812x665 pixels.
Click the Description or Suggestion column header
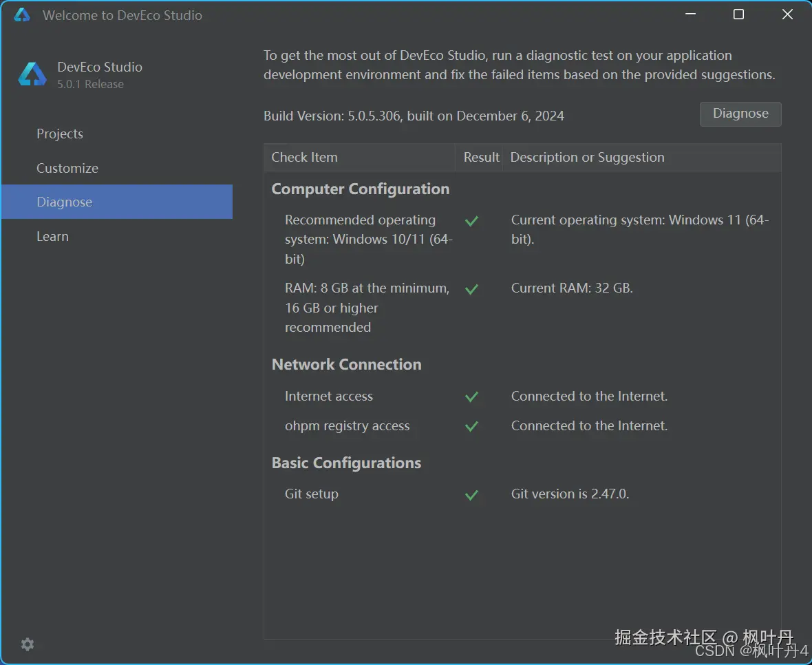coord(641,158)
